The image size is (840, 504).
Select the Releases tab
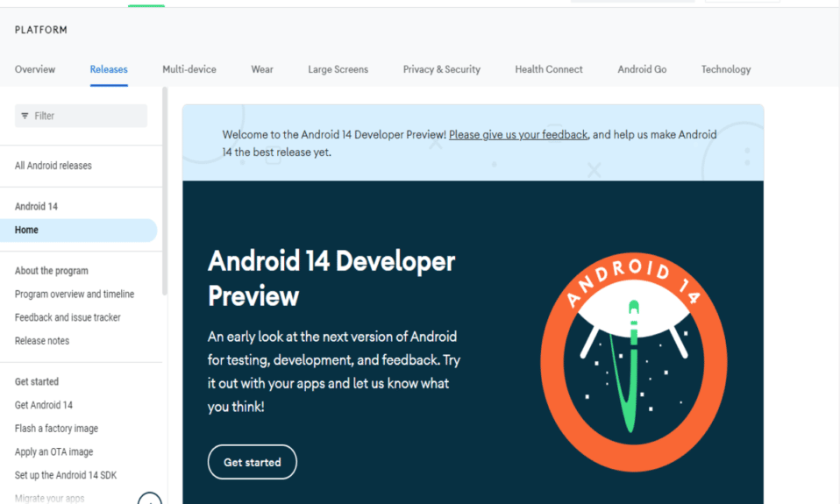(x=109, y=69)
